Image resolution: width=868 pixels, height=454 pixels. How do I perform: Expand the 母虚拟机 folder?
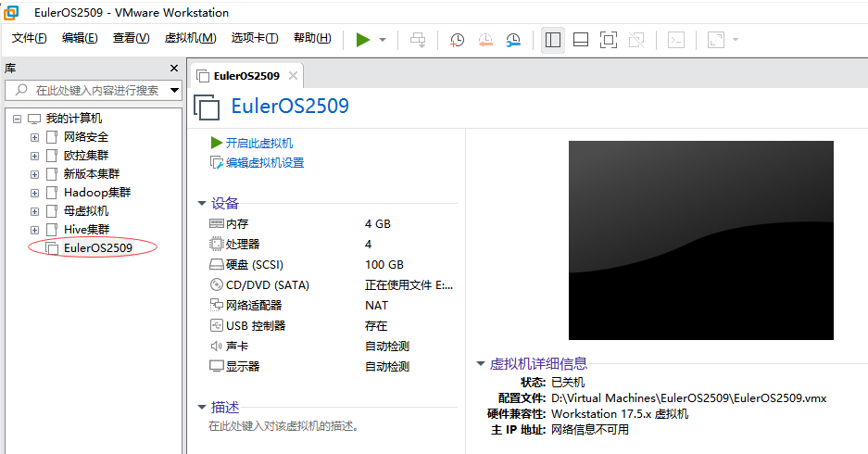point(34,211)
